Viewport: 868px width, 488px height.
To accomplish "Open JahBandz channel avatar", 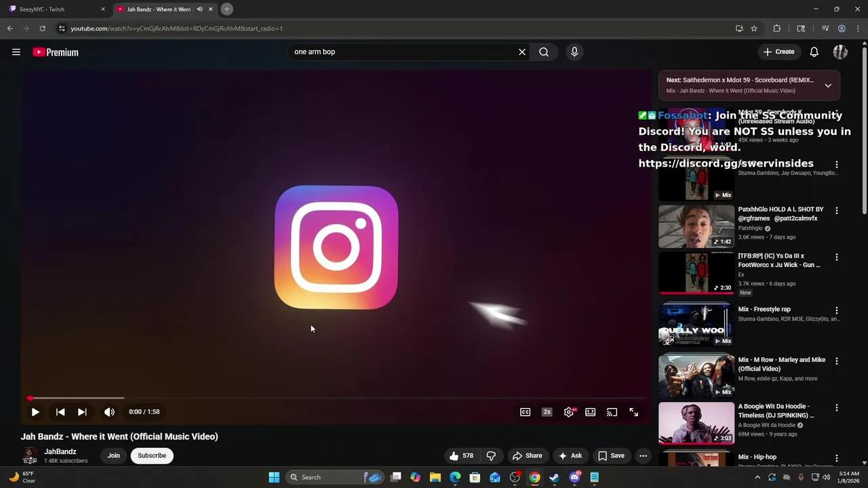I will [x=30, y=455].
